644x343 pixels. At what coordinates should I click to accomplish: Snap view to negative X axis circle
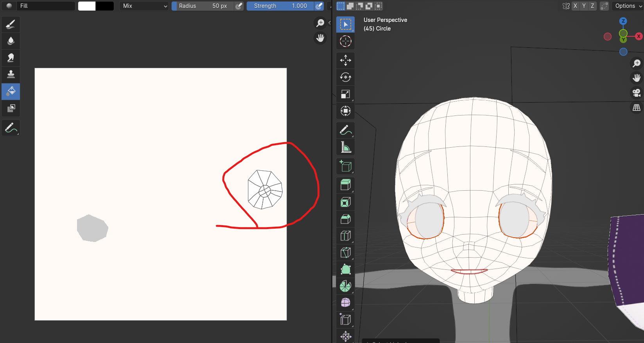pos(608,36)
